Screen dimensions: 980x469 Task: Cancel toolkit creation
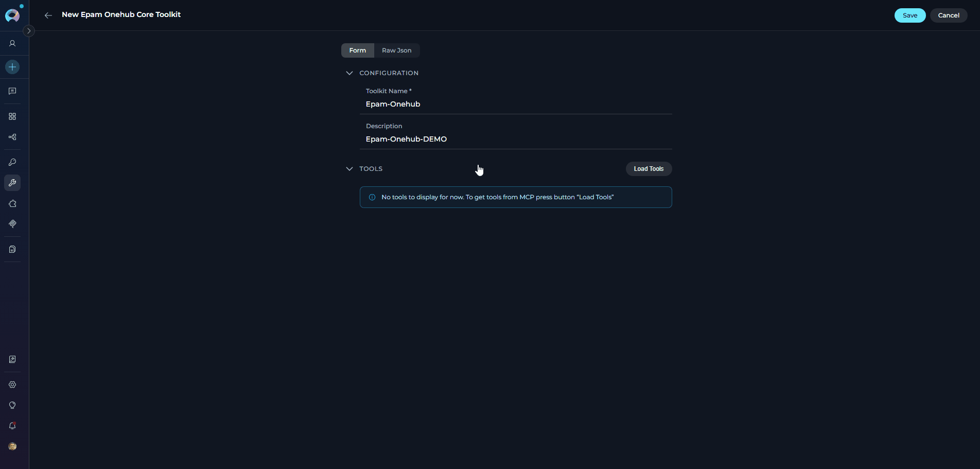pos(949,15)
